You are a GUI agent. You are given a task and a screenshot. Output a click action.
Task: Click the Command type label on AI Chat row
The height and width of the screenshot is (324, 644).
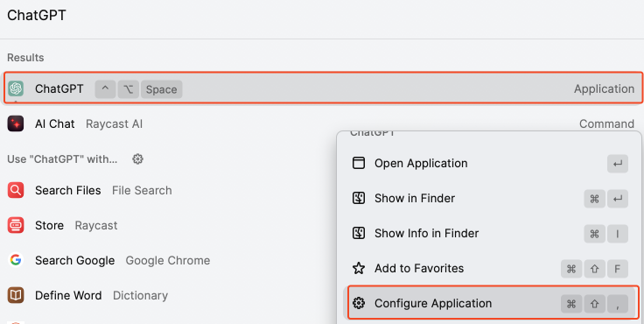click(606, 123)
